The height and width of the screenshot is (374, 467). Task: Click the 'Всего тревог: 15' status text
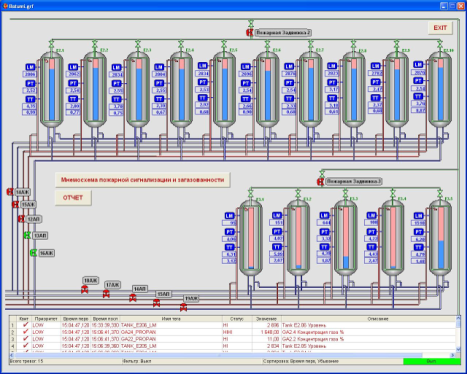pos(27,361)
